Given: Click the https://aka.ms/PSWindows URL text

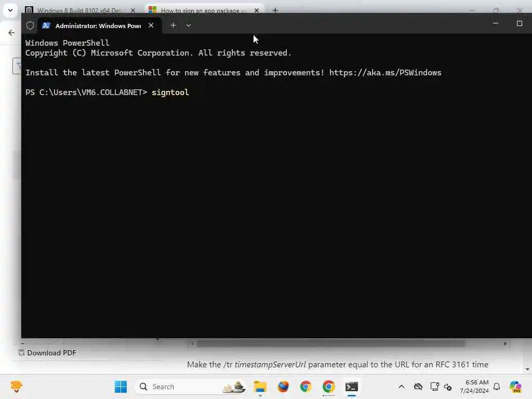Looking at the screenshot, I should coord(385,73).
